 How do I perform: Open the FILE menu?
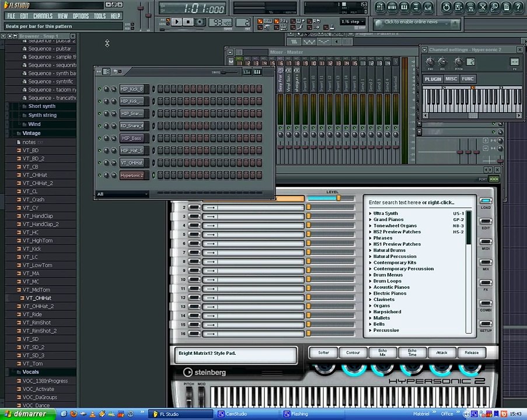coord(11,16)
